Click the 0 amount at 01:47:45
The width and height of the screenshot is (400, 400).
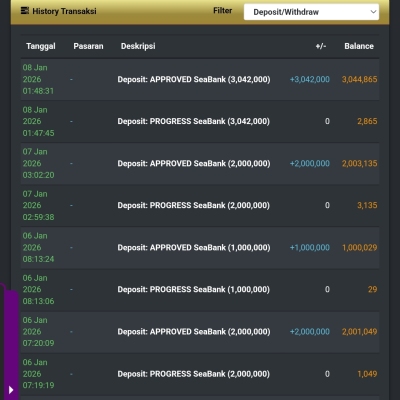327,121
